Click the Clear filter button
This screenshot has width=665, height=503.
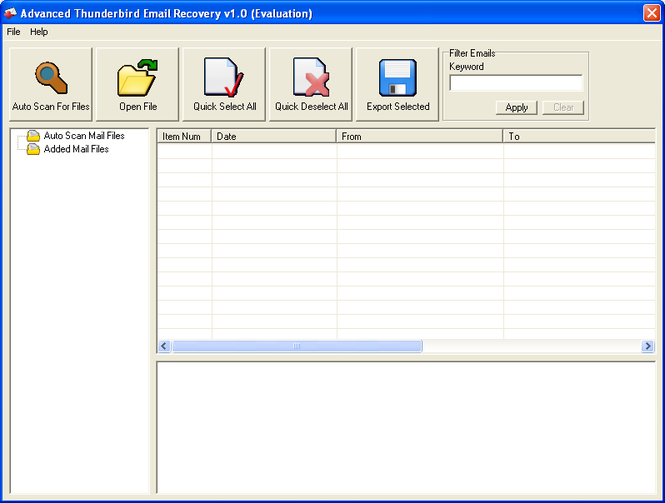563,108
